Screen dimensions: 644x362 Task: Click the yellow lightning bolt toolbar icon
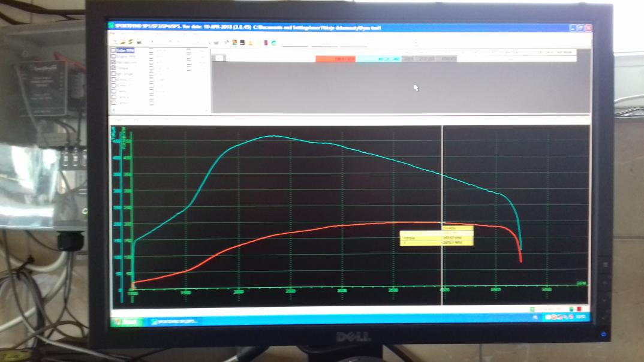coord(130,42)
